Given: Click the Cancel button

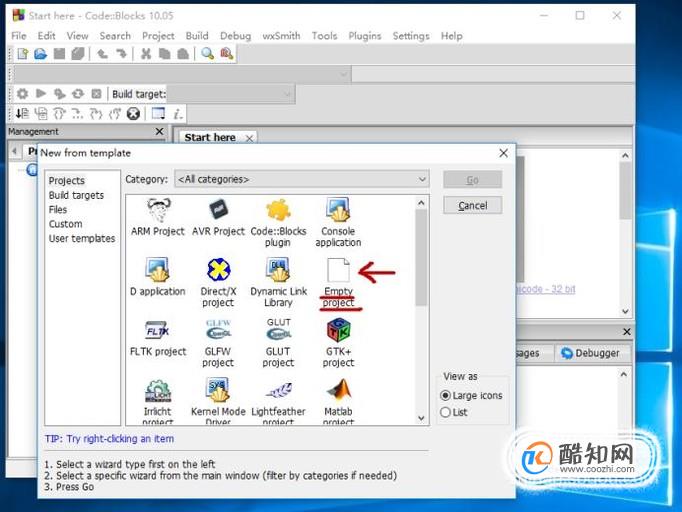Looking at the screenshot, I should [x=472, y=205].
